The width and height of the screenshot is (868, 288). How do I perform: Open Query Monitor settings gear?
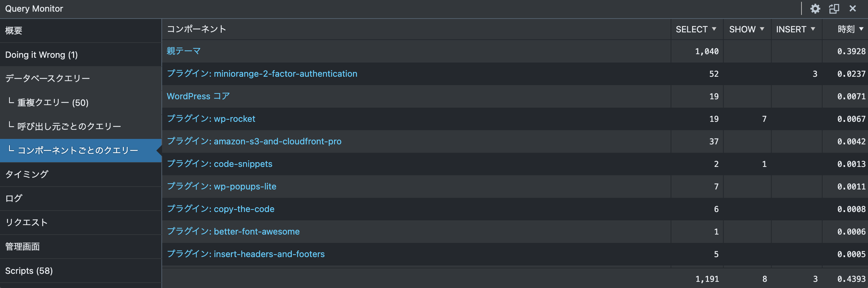coord(815,9)
